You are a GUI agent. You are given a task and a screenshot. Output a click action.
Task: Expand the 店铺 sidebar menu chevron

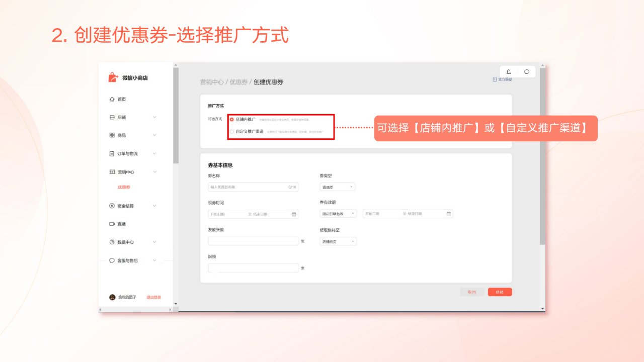click(154, 117)
